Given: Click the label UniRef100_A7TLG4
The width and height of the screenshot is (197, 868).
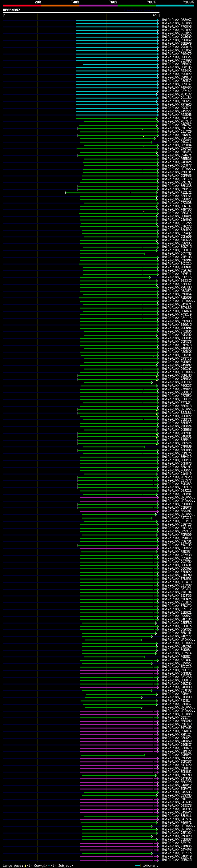Looking at the screenshot, I should click(177, 403).
